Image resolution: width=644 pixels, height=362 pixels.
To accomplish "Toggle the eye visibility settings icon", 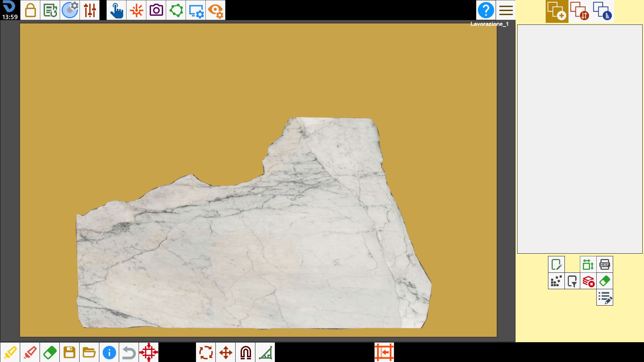I will [215, 10].
